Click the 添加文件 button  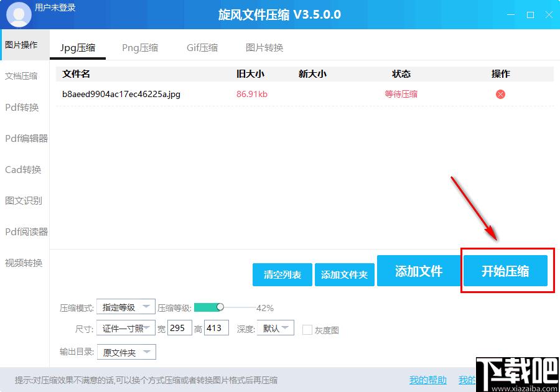419,271
